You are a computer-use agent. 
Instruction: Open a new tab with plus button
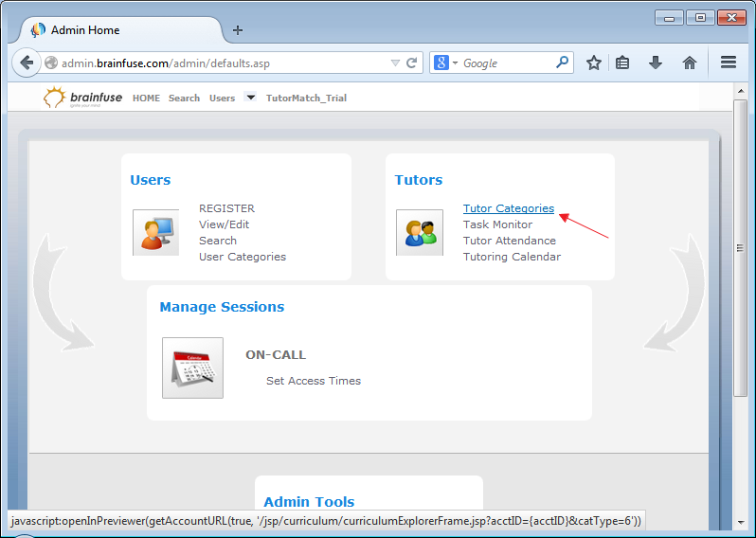pos(237,30)
